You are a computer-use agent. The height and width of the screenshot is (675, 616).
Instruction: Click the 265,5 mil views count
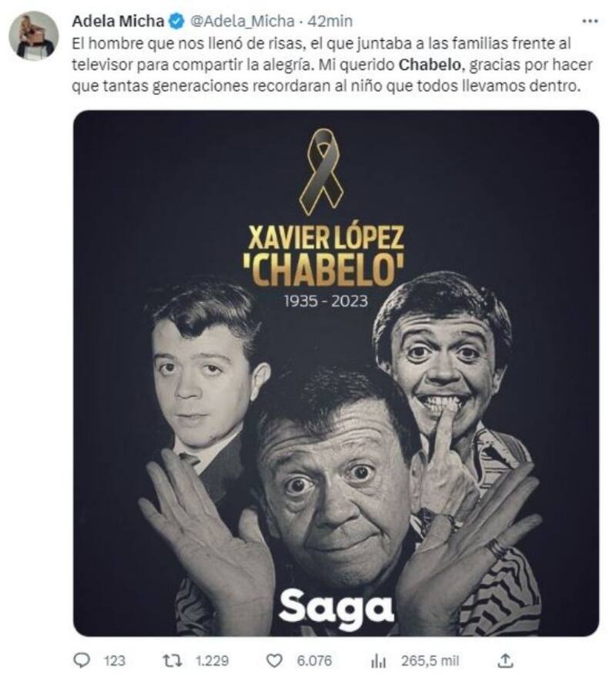coord(430,660)
